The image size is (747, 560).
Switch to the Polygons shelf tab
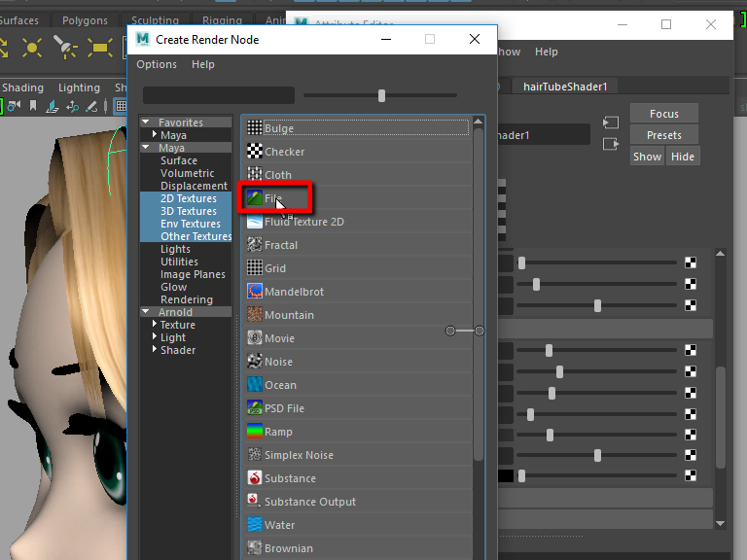85,20
